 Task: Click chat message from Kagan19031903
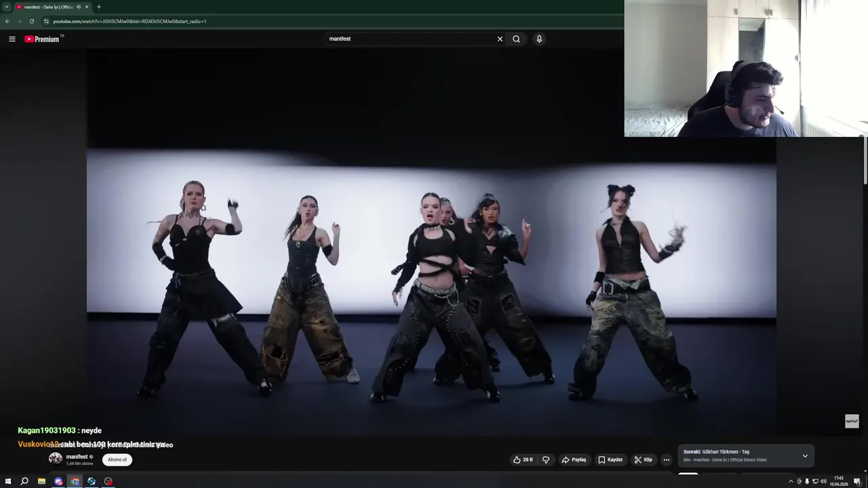click(60, 430)
